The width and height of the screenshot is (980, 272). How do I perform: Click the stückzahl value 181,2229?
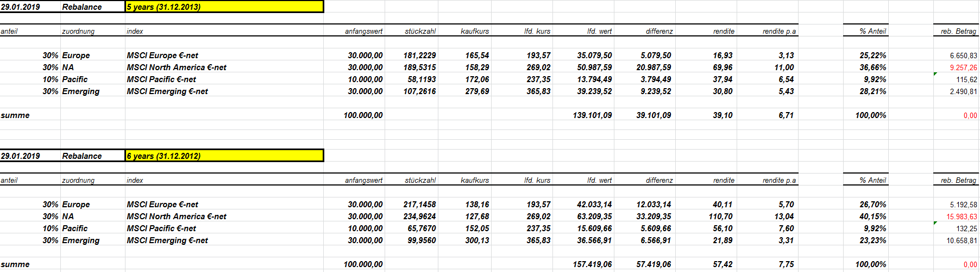click(x=419, y=55)
